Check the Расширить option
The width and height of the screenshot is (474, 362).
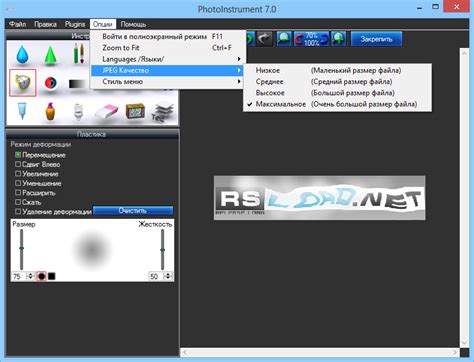tap(18, 192)
